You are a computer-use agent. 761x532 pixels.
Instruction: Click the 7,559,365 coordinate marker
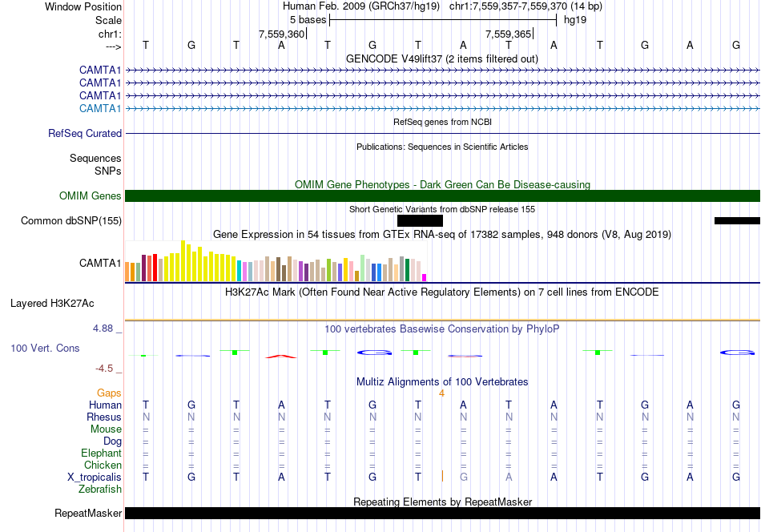pos(508,34)
